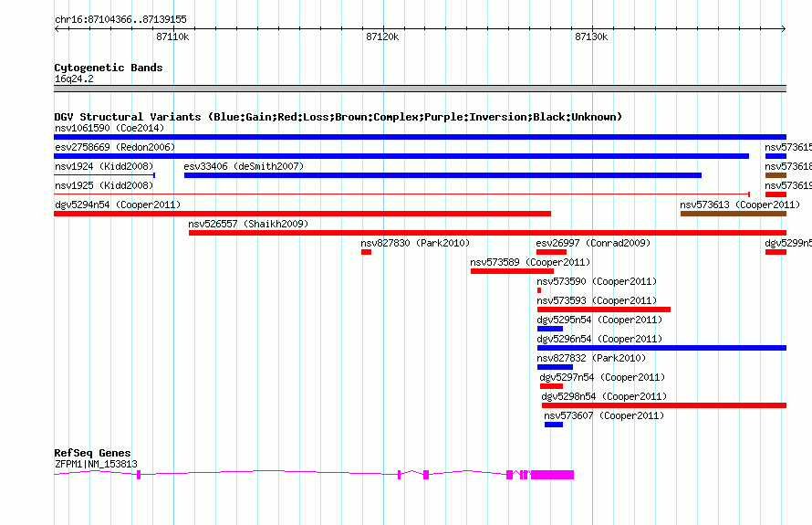Viewport: 812px width, 525px height.
Task: Open the nsv827832 (Park2010) label
Action: click(591, 358)
